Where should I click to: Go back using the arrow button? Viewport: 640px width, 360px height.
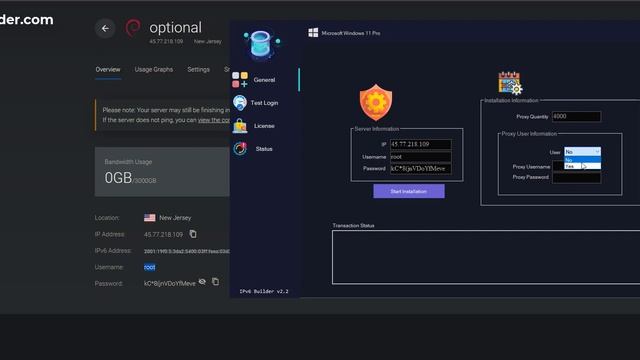click(105, 28)
